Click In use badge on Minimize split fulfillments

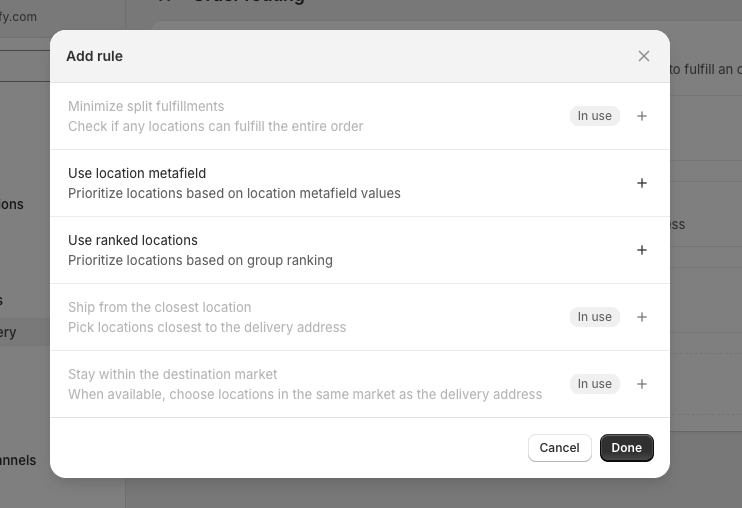pos(594,116)
